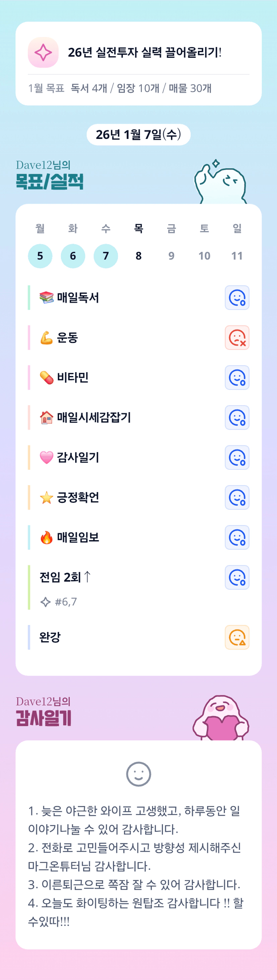Click the 1월 목표 summary line
Viewport: 277px width, 980px height.
[x=120, y=88]
